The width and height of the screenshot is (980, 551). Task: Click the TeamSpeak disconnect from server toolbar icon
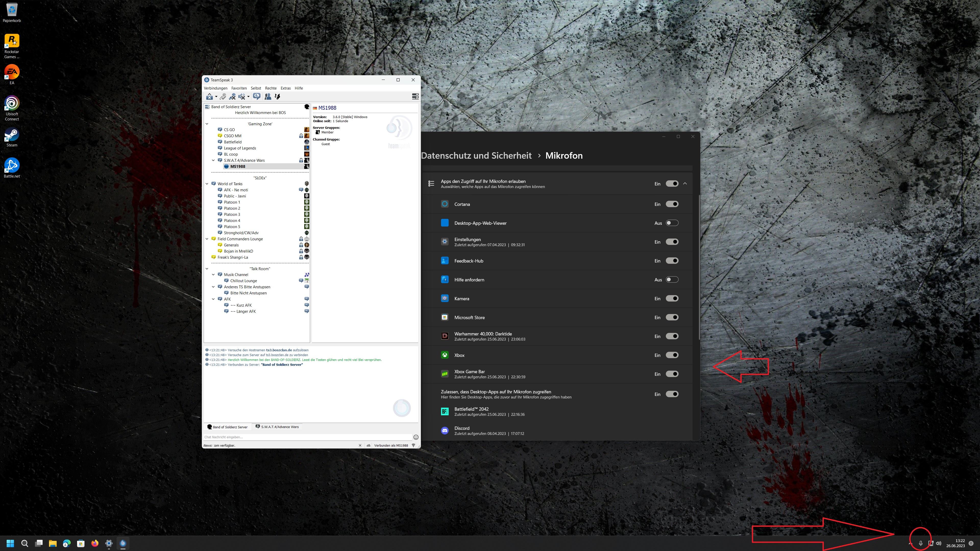210,97
